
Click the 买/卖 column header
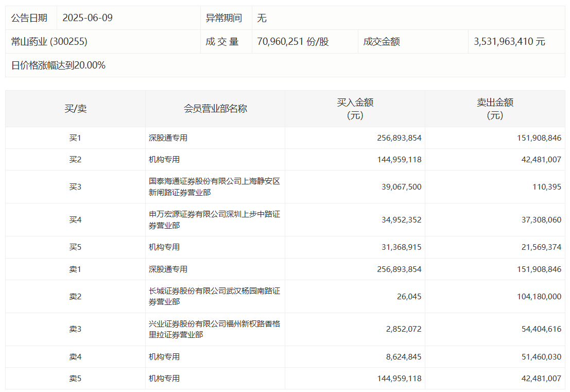[75, 109]
